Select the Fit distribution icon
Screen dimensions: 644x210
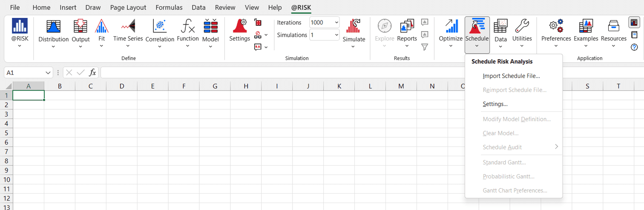pyautogui.click(x=101, y=27)
